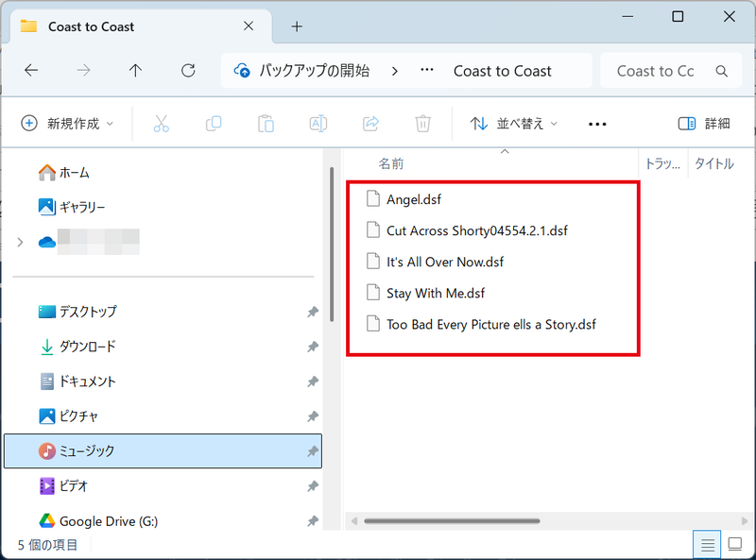Screen dimensions: 756x560
Task: Open the breadcrumb ellipsis menu
Action: (426, 70)
